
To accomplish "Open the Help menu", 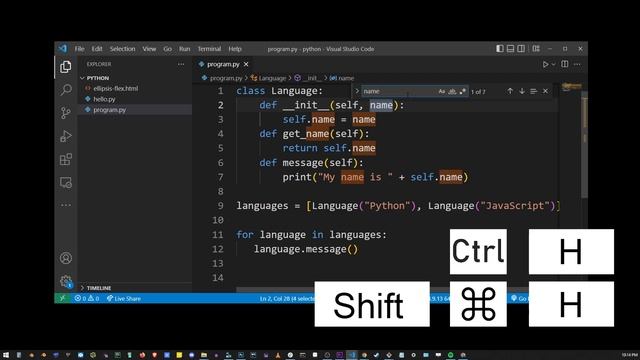I will pyautogui.click(x=235, y=49).
